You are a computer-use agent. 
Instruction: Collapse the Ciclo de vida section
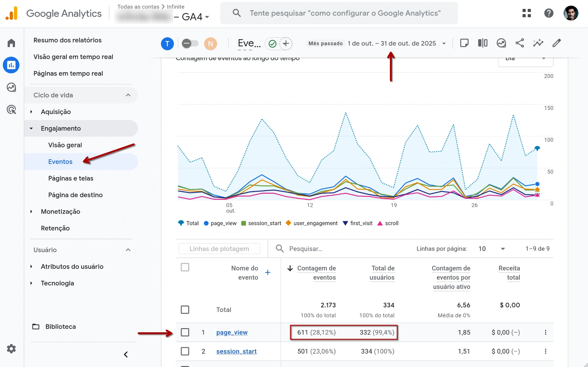coord(128,95)
